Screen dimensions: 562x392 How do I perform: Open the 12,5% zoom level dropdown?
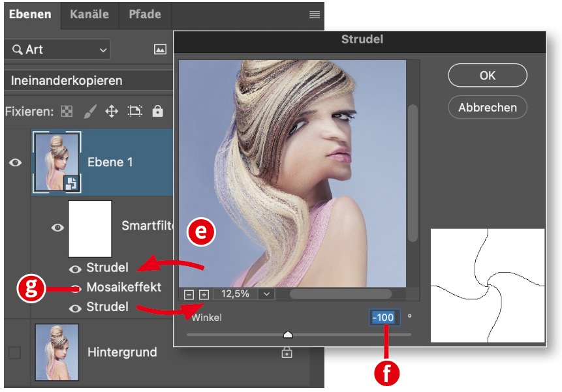tap(266, 294)
